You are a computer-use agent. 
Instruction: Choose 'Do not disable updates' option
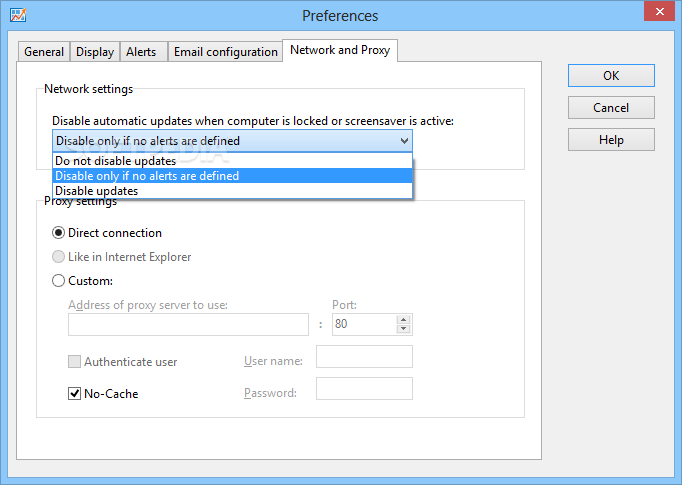click(232, 161)
